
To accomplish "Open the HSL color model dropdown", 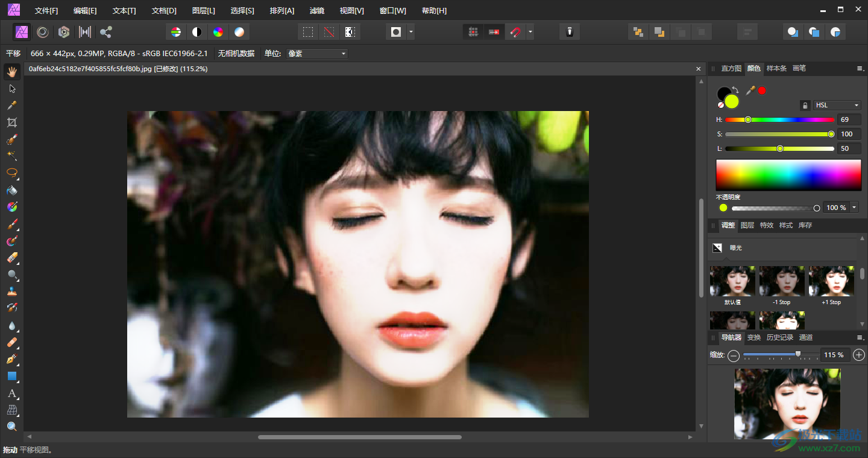I will pos(837,106).
